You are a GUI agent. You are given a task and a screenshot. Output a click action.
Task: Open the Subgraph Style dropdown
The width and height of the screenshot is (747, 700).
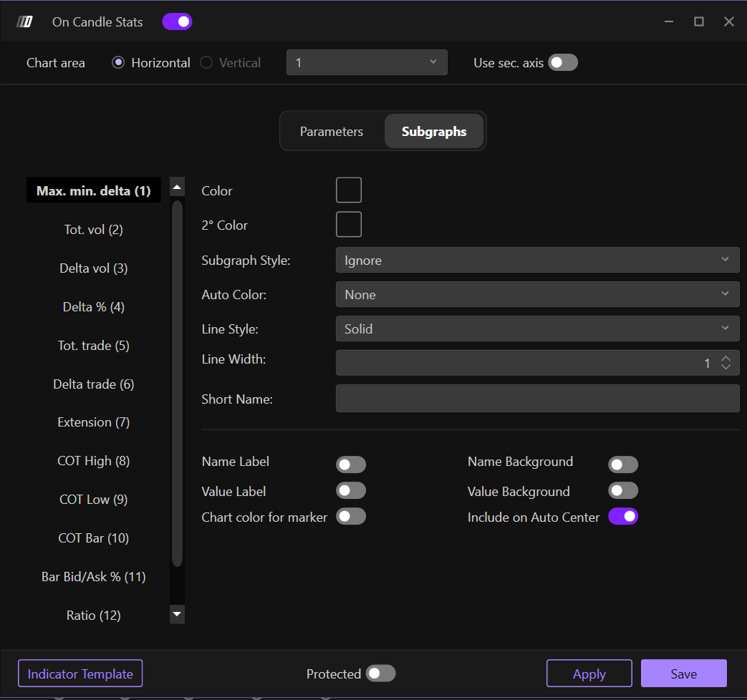tap(537, 261)
